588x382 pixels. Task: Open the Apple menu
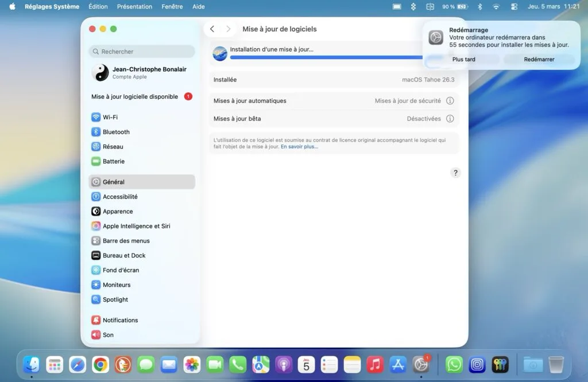click(13, 6)
